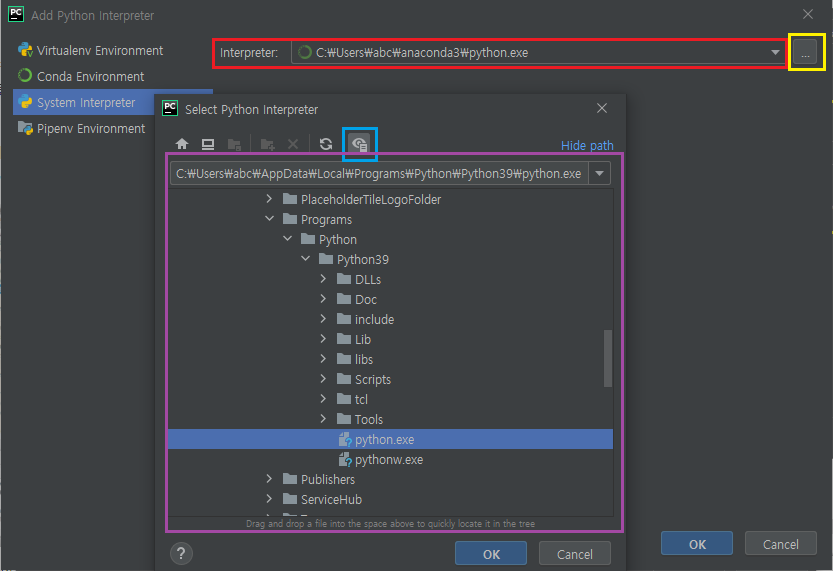Click PyCharm logo in Select Python Interpreter title

pos(170,108)
